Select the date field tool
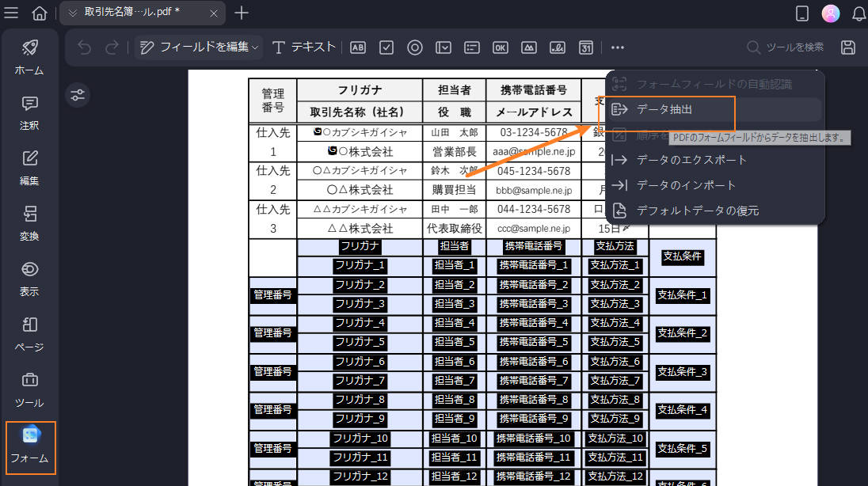Viewport: 868px width, 486px height. (585, 47)
